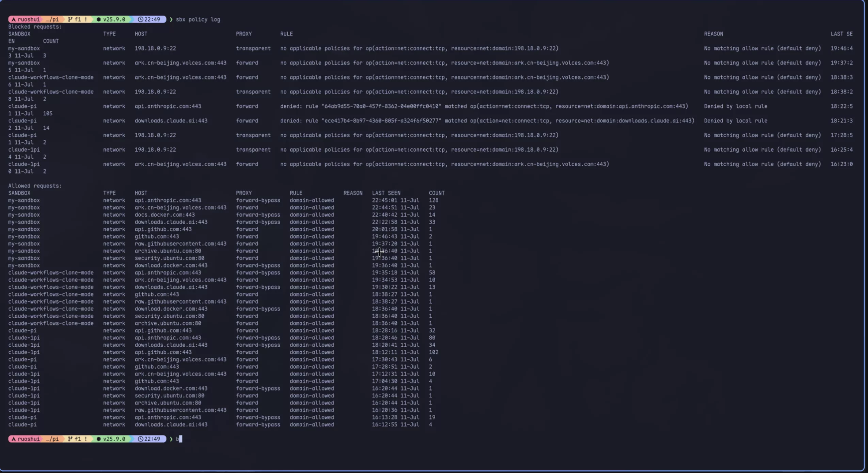Image resolution: width=868 pixels, height=473 pixels.
Task: Click the timestamp 19:34:53 11-Jul
Action: tap(395, 280)
